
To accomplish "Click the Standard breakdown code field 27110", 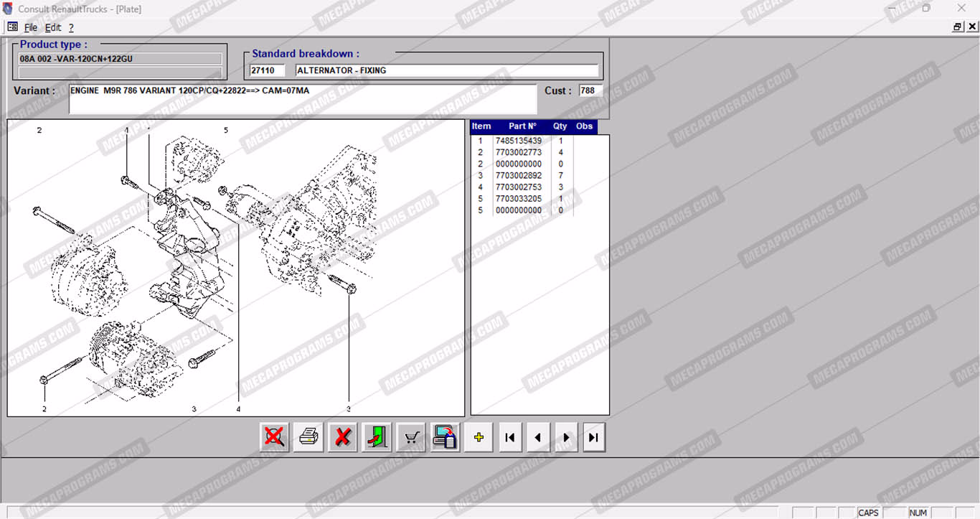I will click(266, 70).
